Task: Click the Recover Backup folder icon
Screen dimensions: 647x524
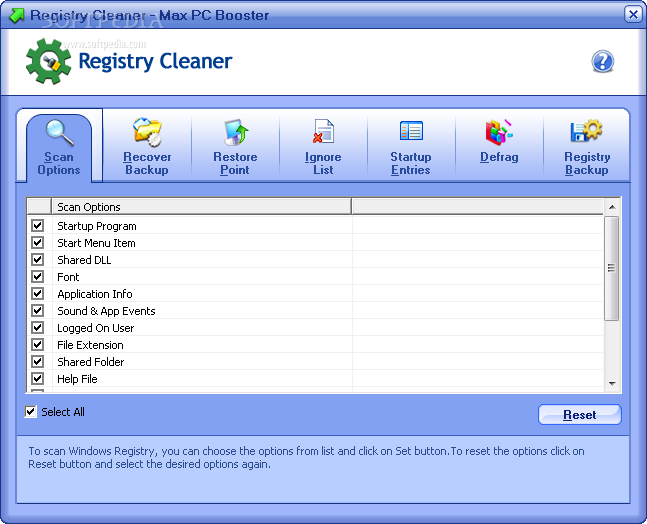Action: 147,132
